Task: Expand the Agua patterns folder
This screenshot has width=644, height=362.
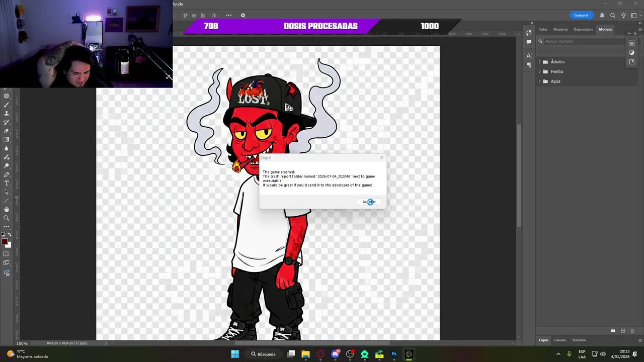Action: (x=540, y=81)
